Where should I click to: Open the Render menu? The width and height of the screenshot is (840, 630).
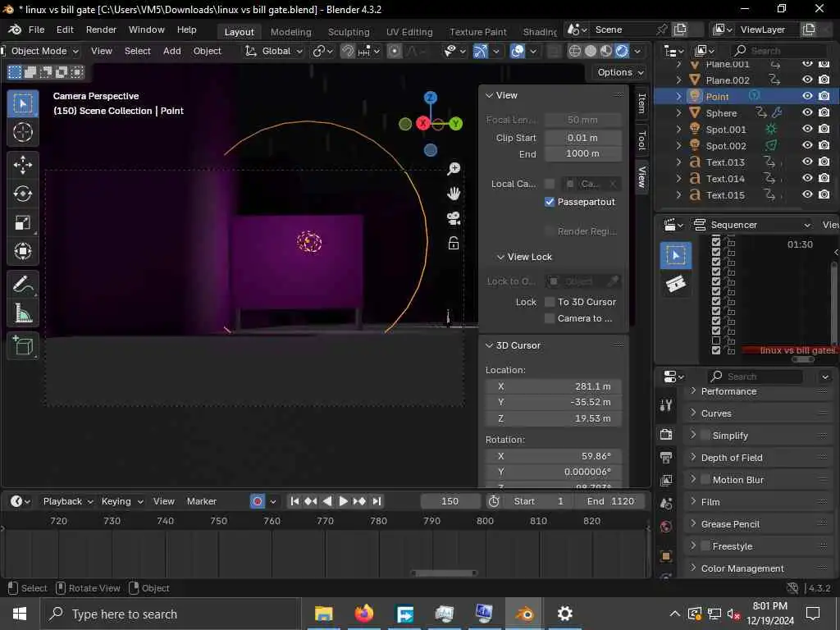click(x=101, y=30)
